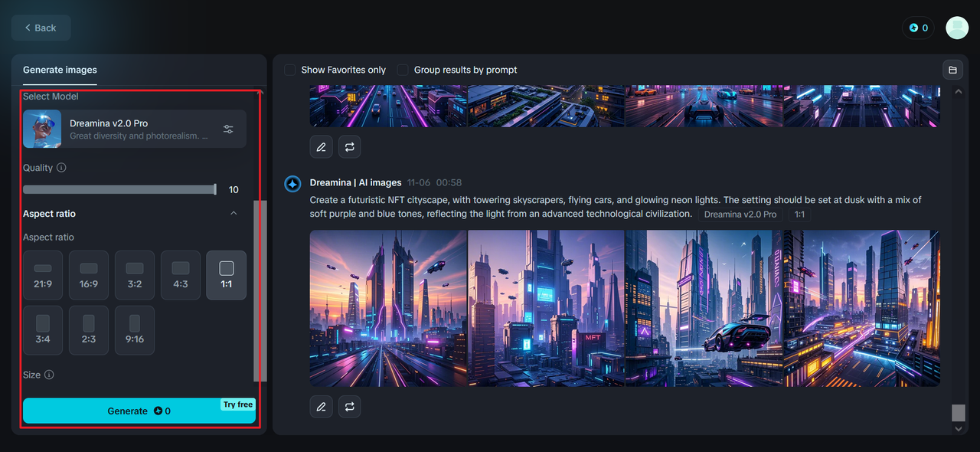Select the 2:3 aspect ratio

pyautogui.click(x=89, y=330)
